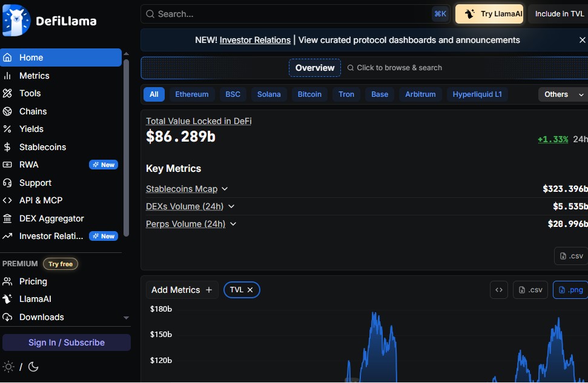The image size is (588, 383).
Task: Click the DefiLlama llama logo
Action: [16, 20]
